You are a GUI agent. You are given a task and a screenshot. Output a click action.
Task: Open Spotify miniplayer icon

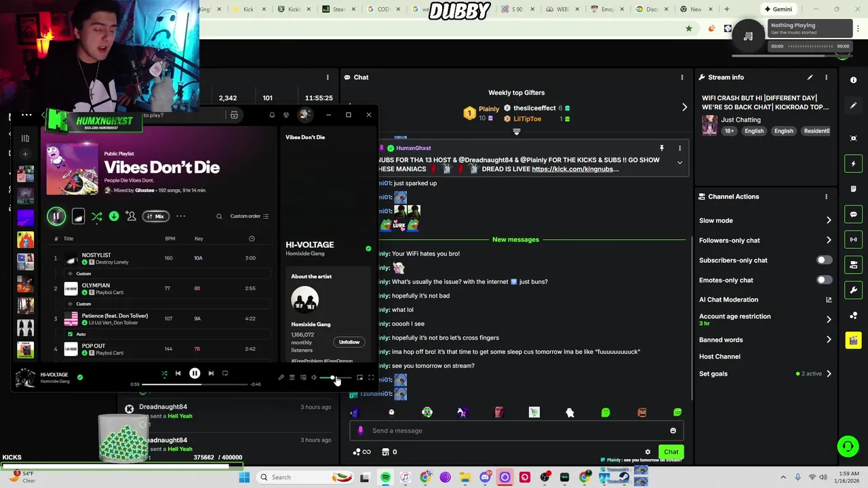tap(360, 378)
